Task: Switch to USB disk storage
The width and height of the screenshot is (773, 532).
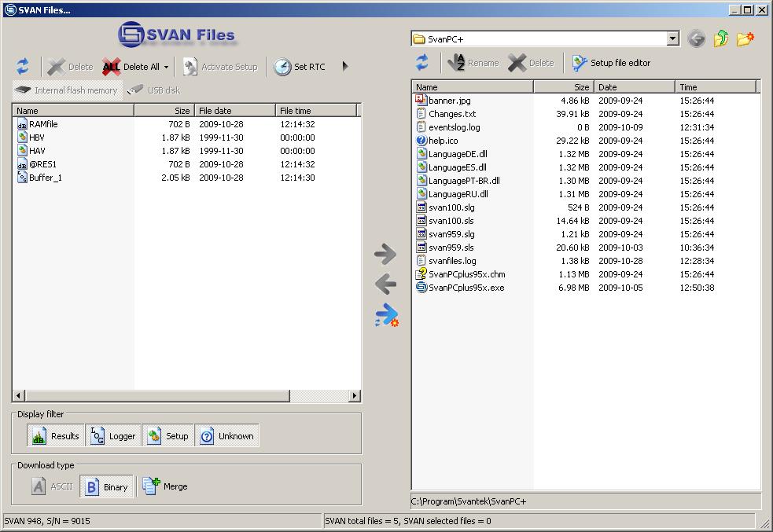Action: point(154,90)
